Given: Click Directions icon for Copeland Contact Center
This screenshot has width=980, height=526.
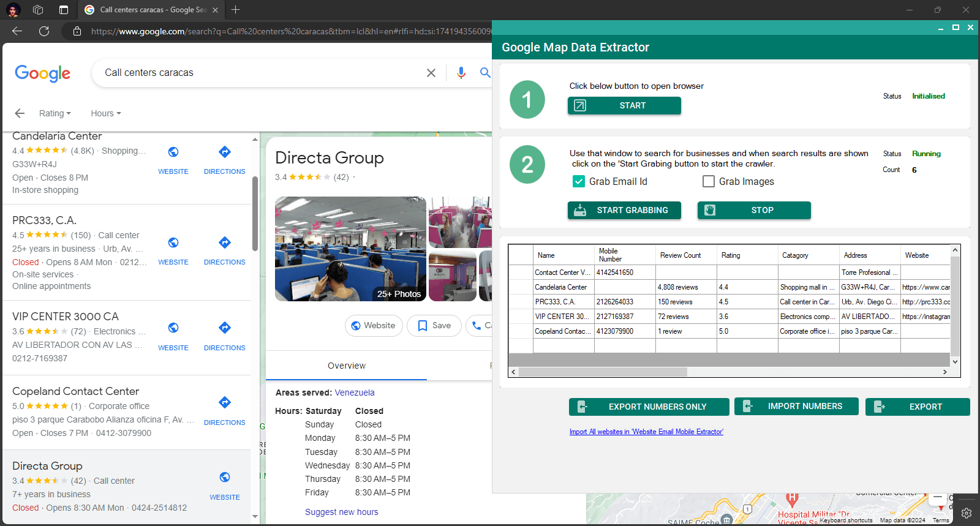Looking at the screenshot, I should point(225,403).
